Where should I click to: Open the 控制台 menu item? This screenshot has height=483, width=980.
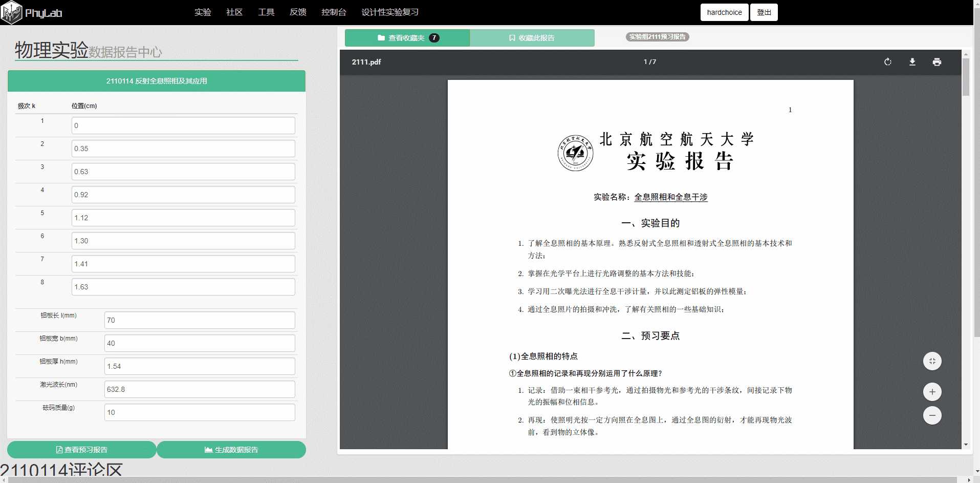pyautogui.click(x=334, y=12)
